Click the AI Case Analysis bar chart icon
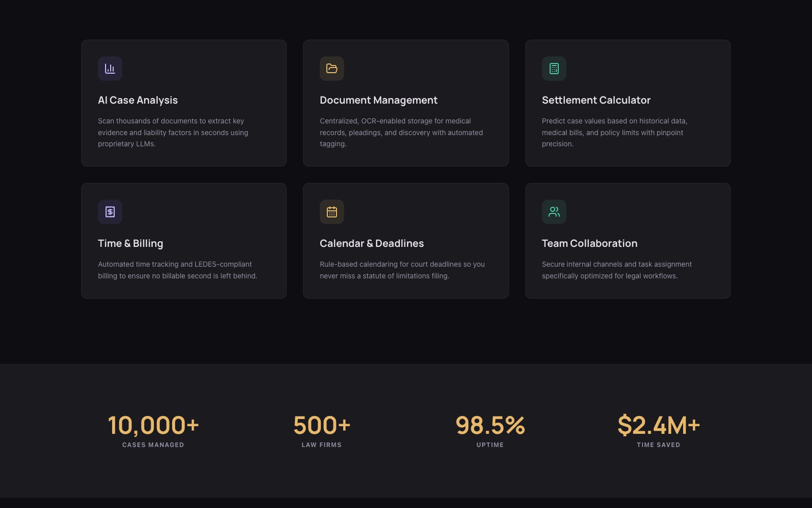 pos(110,69)
